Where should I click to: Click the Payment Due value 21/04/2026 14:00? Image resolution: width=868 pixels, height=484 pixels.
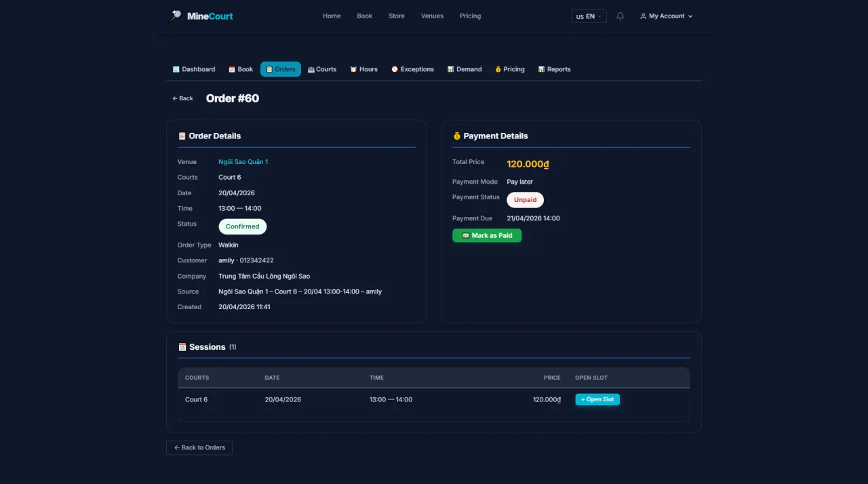pos(533,218)
